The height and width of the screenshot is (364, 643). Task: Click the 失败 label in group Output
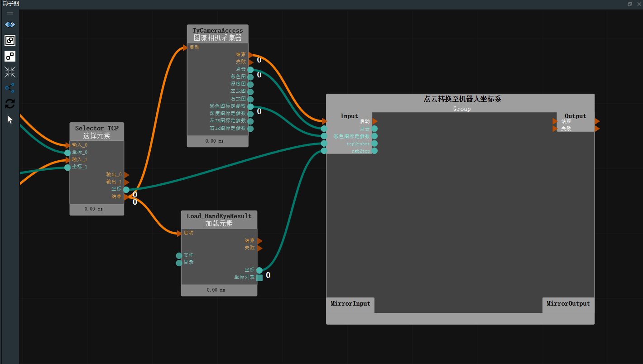[x=566, y=129]
